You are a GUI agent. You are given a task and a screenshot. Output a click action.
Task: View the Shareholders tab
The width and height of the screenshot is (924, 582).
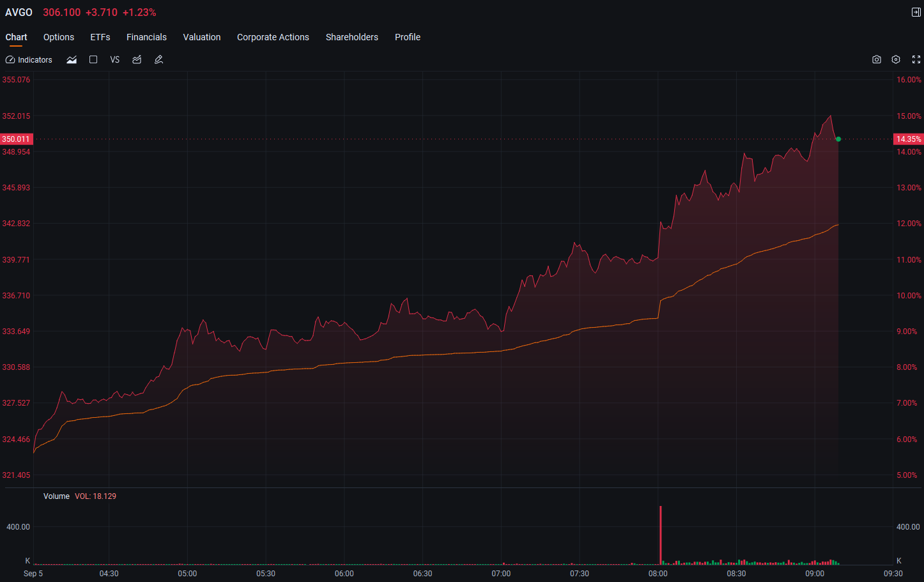(x=352, y=37)
